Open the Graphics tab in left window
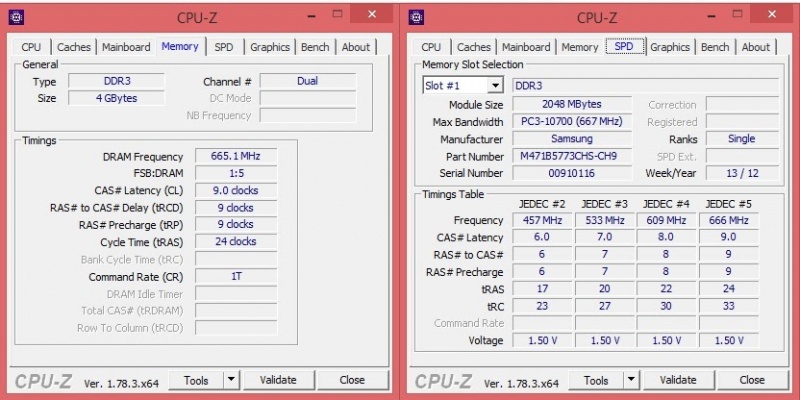The image size is (800, 400). (x=270, y=47)
